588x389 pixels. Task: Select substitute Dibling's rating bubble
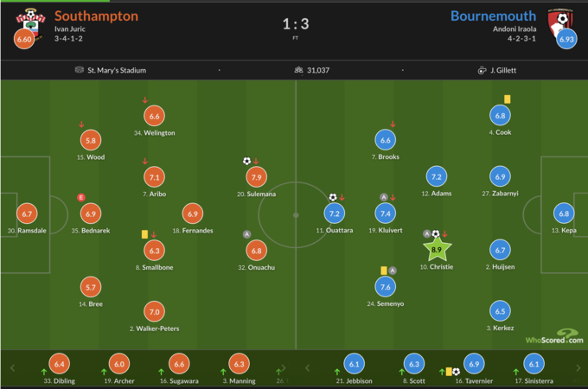(59, 364)
